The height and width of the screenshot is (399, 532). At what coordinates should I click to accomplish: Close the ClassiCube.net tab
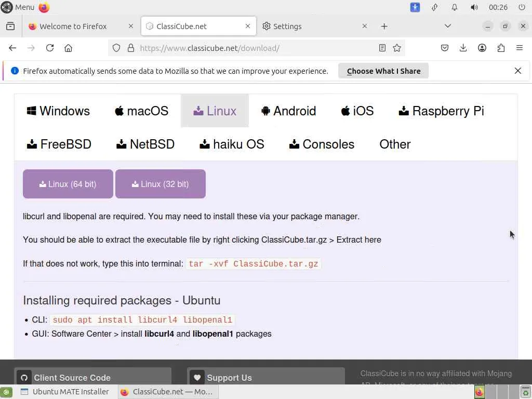pos(248,26)
